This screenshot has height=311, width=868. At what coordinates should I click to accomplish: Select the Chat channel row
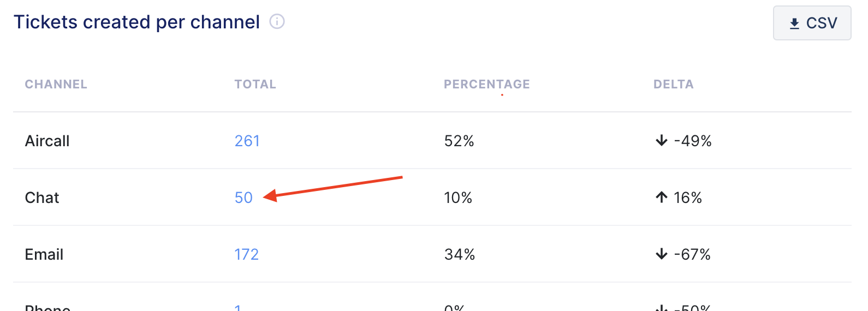432,198
